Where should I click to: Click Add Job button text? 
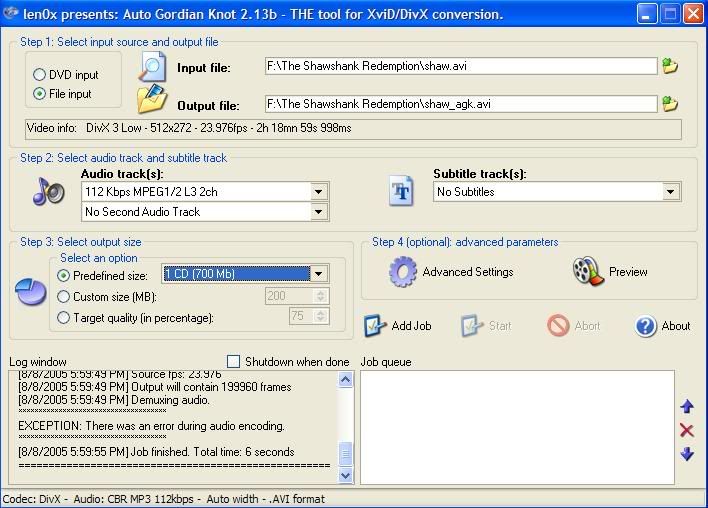(x=411, y=326)
